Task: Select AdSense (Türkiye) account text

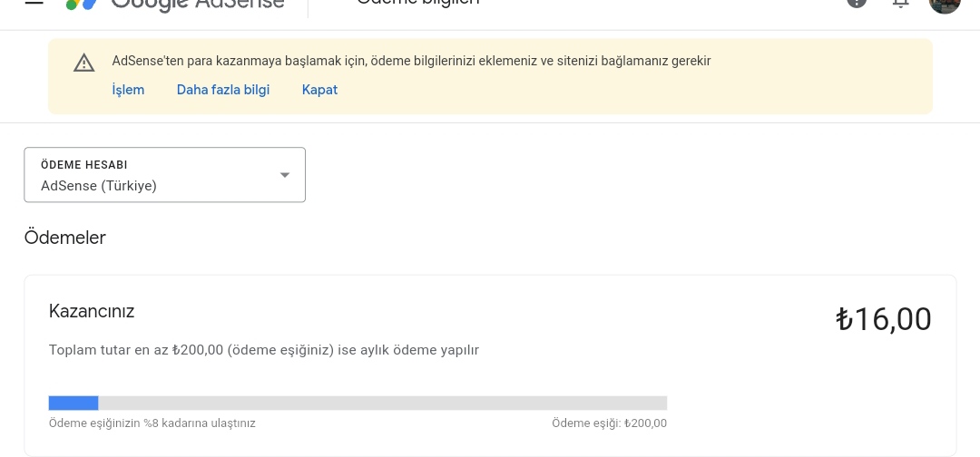Action: [x=99, y=185]
